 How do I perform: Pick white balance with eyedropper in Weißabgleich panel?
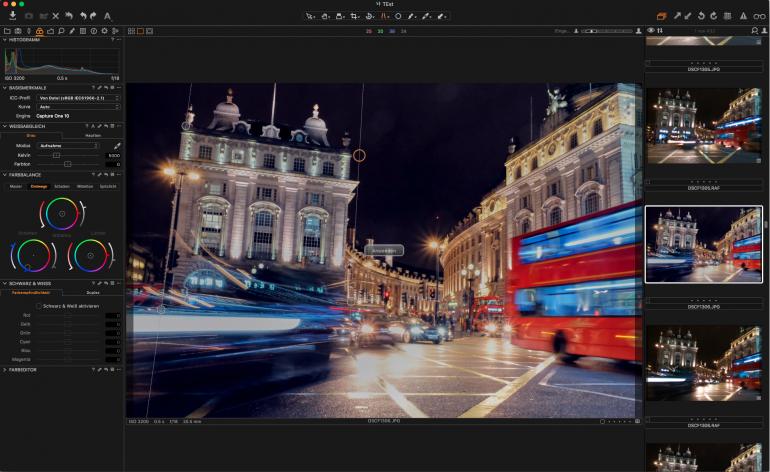(x=117, y=146)
